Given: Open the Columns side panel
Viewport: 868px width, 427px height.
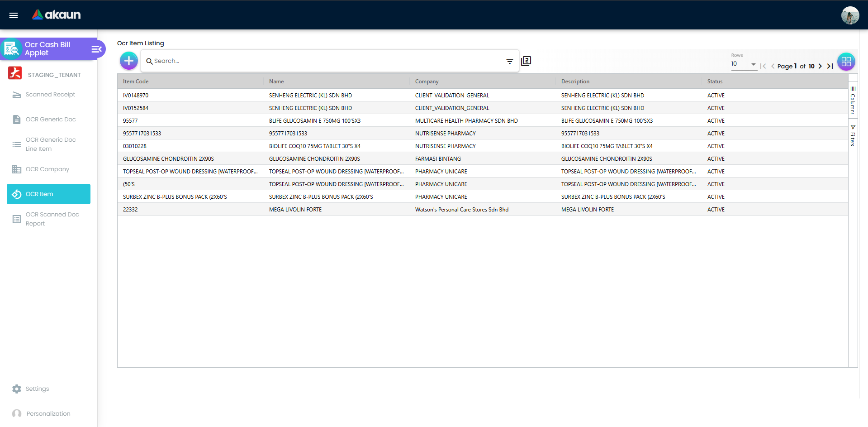Looking at the screenshot, I should click(x=853, y=100).
